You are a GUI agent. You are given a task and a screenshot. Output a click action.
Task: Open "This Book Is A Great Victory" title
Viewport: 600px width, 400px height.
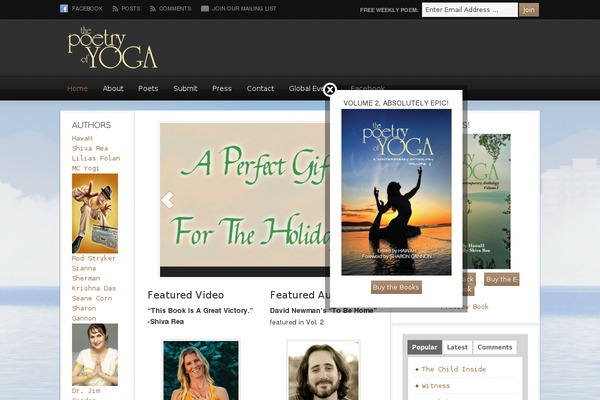click(x=200, y=310)
